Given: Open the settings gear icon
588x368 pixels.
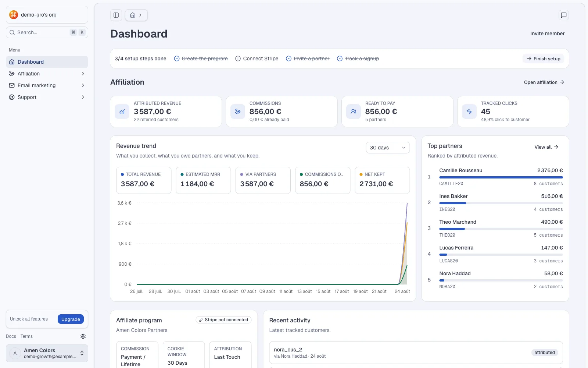Looking at the screenshot, I should 83,336.
